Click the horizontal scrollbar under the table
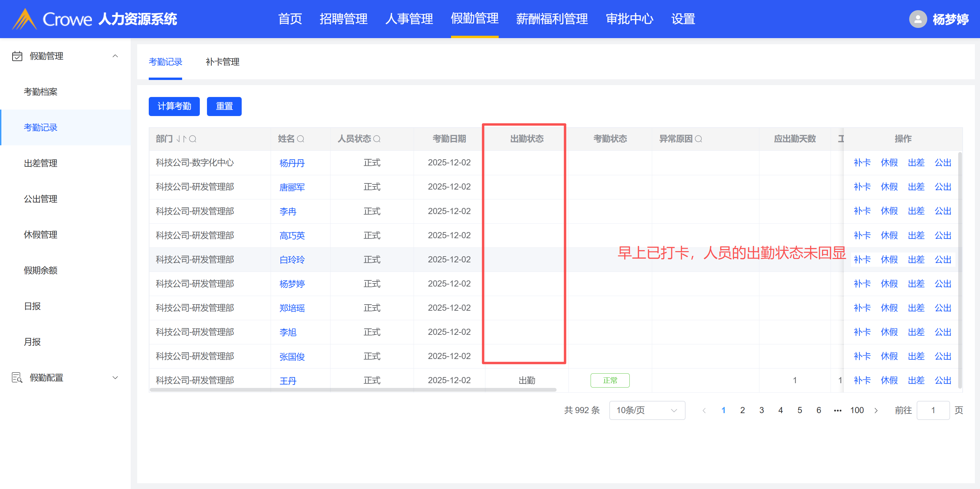This screenshot has height=489, width=980. (x=353, y=390)
